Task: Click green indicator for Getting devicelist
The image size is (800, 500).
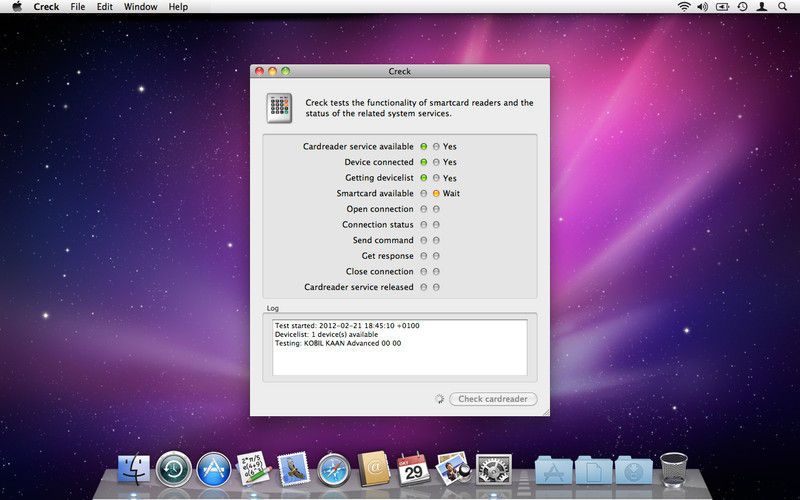Action: [x=423, y=178]
